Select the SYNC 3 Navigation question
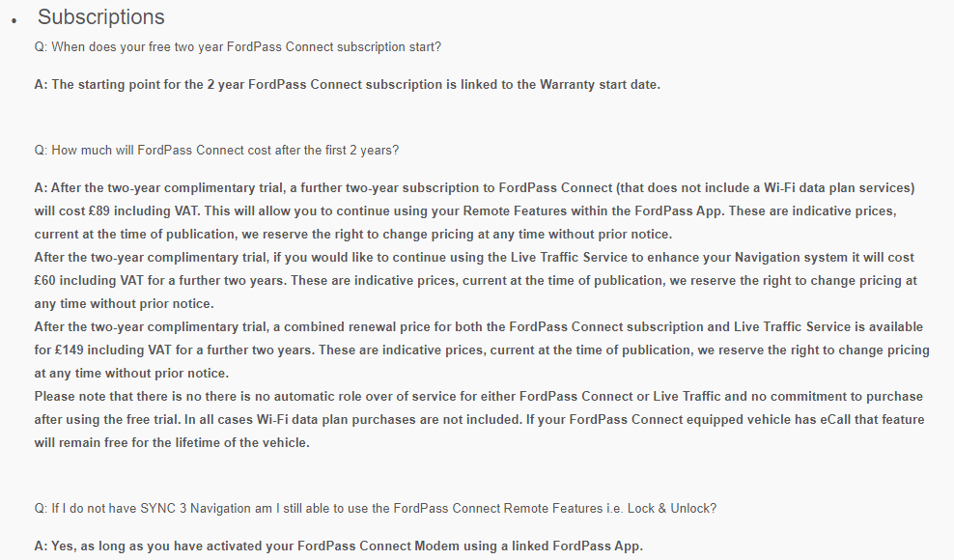954x560 pixels. coord(376,508)
